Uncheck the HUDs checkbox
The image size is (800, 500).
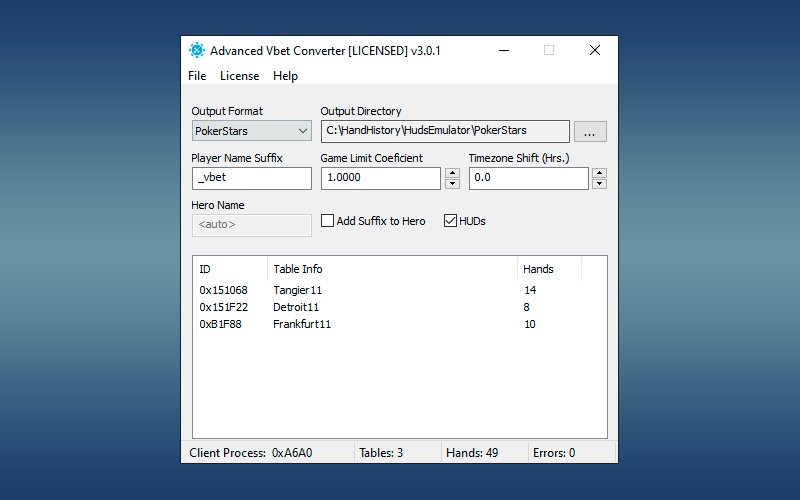pos(450,221)
